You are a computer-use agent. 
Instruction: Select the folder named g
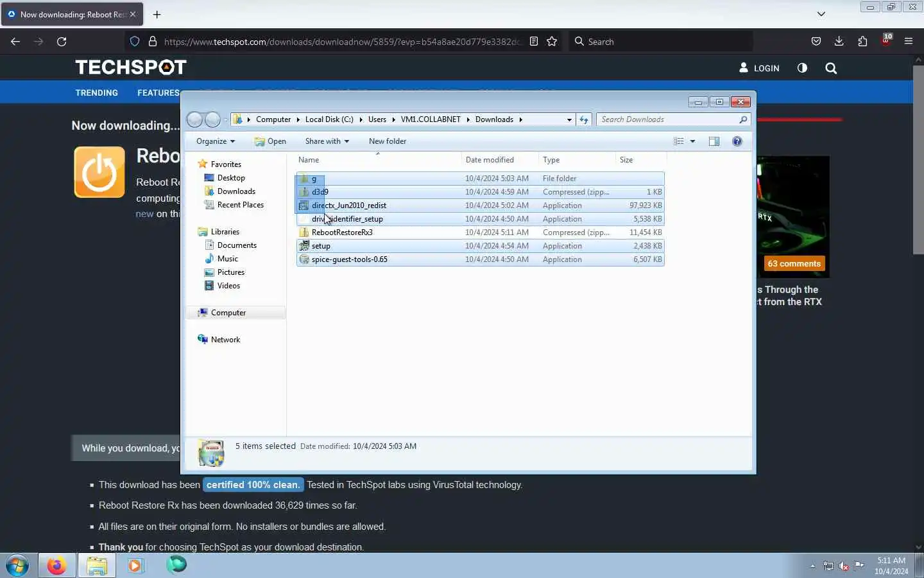(480, 179)
